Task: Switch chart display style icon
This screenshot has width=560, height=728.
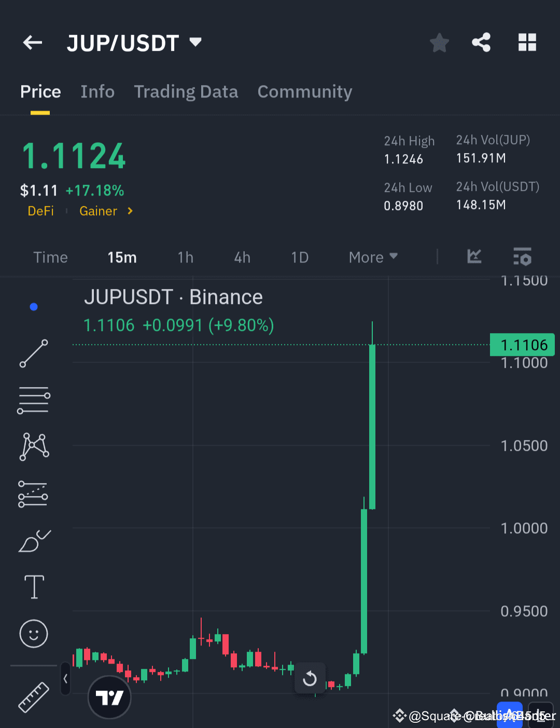Action: (x=474, y=257)
